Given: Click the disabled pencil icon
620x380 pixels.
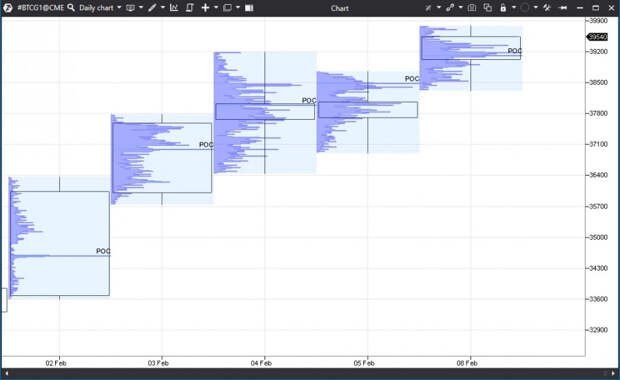Looking at the screenshot, I should [x=428, y=8].
